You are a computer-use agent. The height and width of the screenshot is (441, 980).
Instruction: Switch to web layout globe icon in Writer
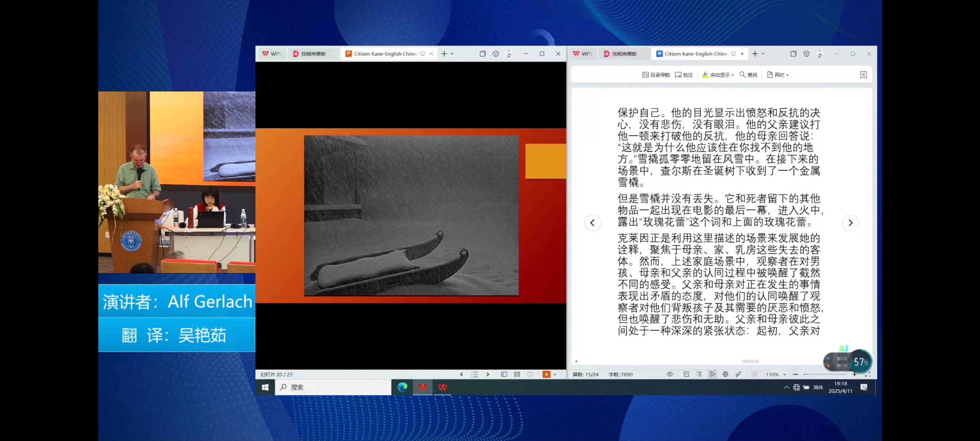[726, 374]
